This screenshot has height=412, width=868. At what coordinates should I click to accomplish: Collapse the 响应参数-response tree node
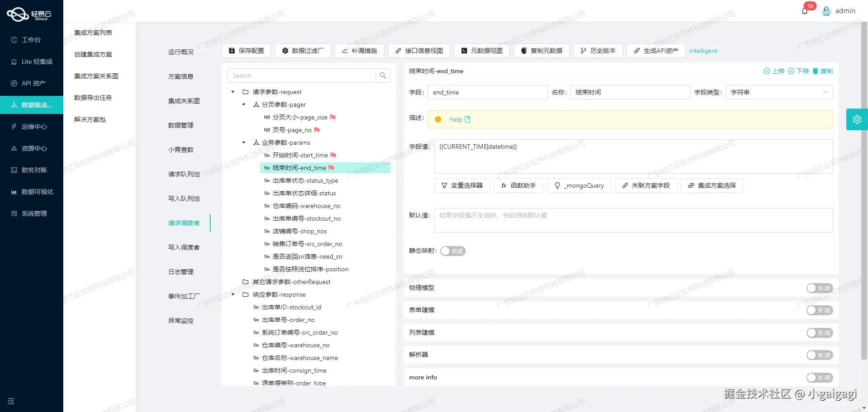tap(233, 294)
